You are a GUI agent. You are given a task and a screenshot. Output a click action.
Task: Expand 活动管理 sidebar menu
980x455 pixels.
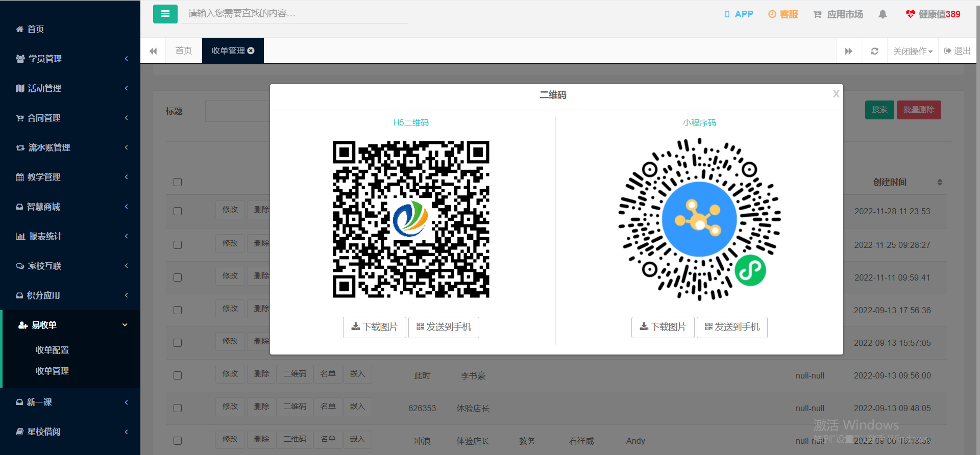click(x=70, y=88)
